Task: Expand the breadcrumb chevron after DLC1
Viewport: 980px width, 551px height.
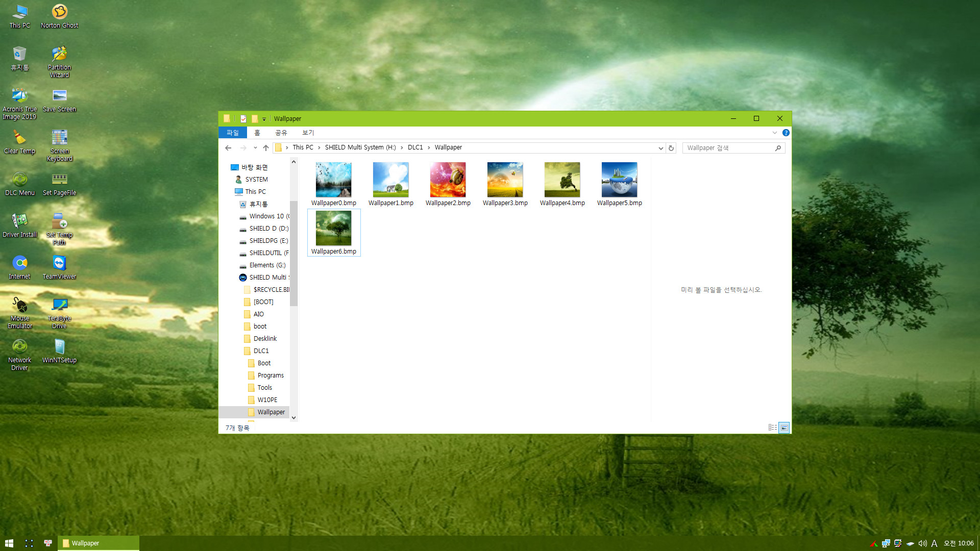Action: coord(429,147)
